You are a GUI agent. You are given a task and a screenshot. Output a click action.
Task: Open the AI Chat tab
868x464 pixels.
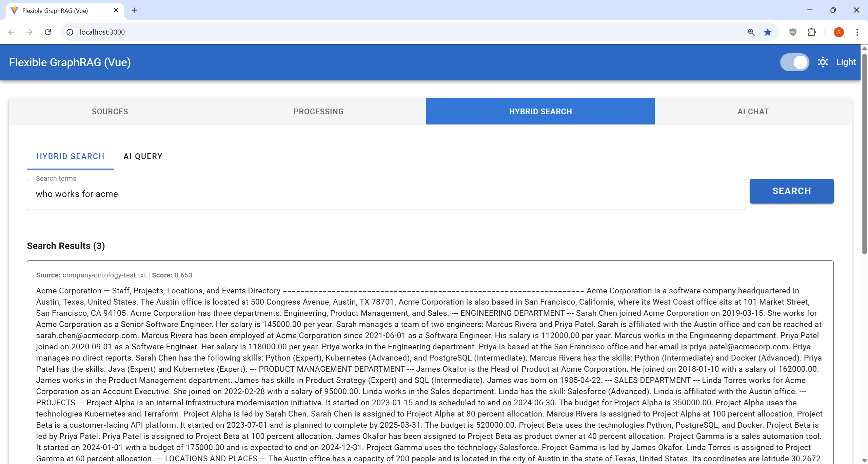coord(753,112)
